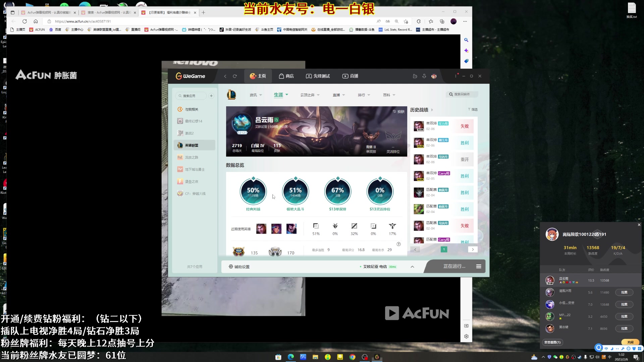The image size is (644, 362).
Task: Open the 直播 tab in WeGame header
Action: click(350, 76)
